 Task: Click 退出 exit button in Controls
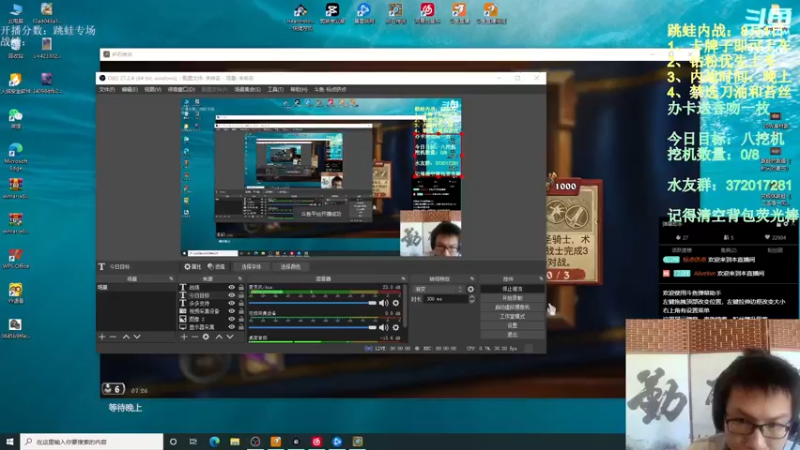click(x=512, y=335)
